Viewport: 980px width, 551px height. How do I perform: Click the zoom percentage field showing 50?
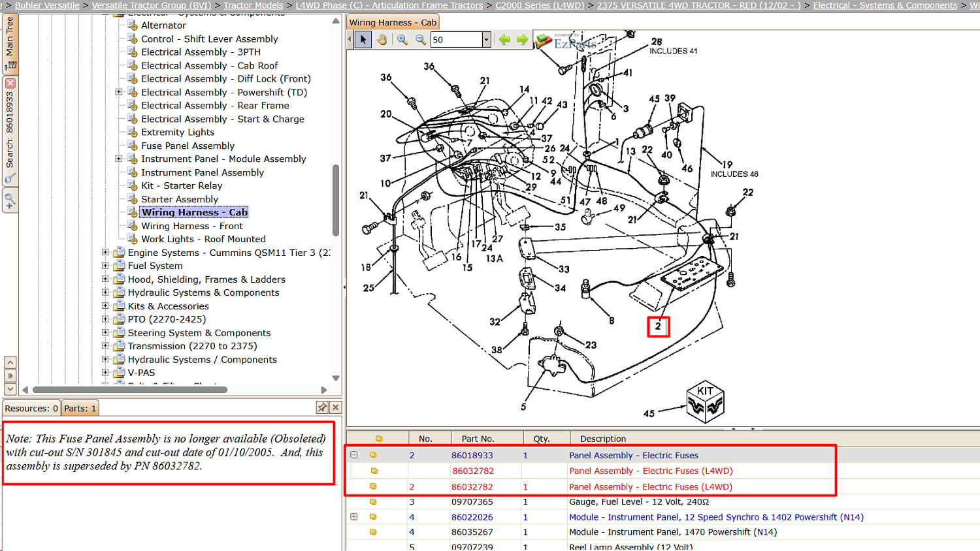tap(456, 40)
